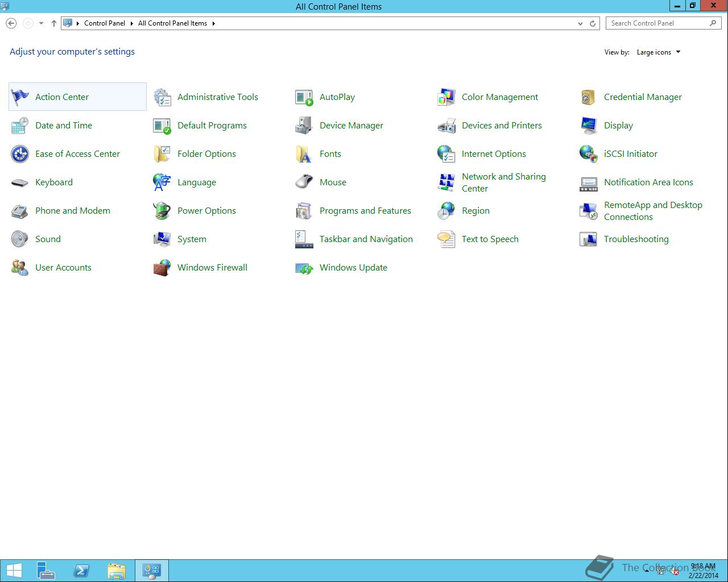The image size is (728, 582).
Task: Expand the root breadcrumb arrow before Control Panel
Action: click(78, 23)
